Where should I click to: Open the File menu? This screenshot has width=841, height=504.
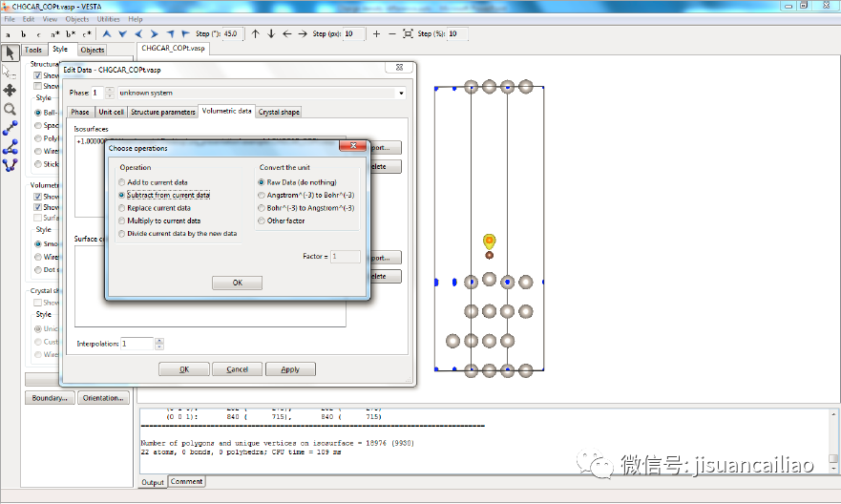[x=10, y=19]
